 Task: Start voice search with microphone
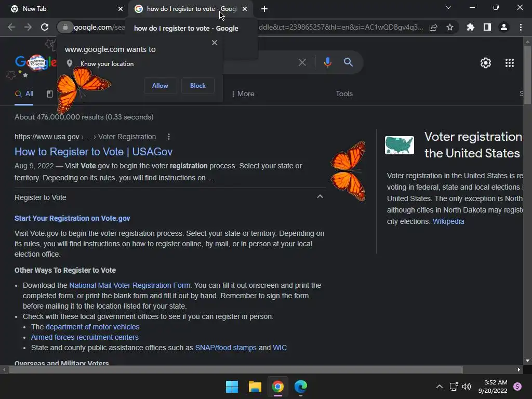point(327,62)
